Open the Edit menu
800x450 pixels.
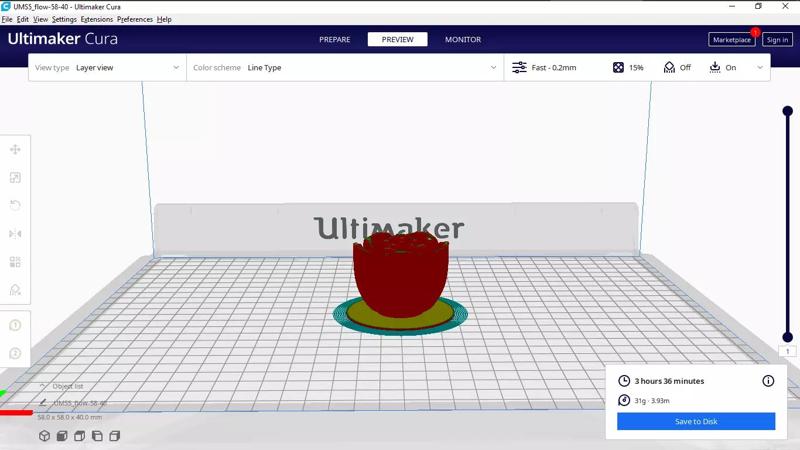click(22, 19)
